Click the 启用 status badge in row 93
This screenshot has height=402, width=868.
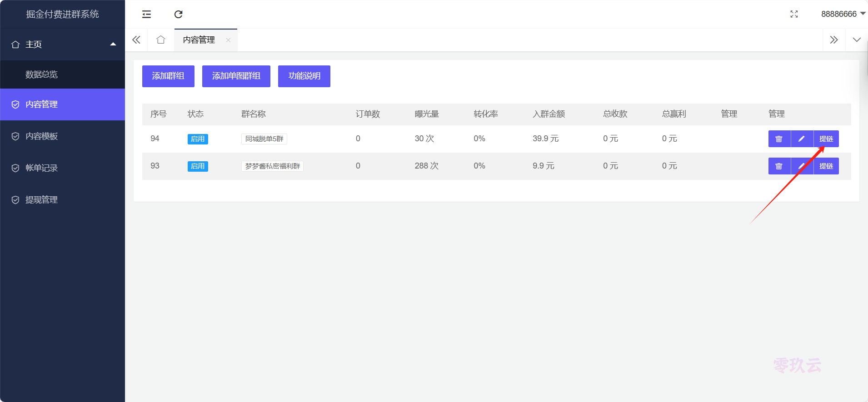[x=198, y=166]
